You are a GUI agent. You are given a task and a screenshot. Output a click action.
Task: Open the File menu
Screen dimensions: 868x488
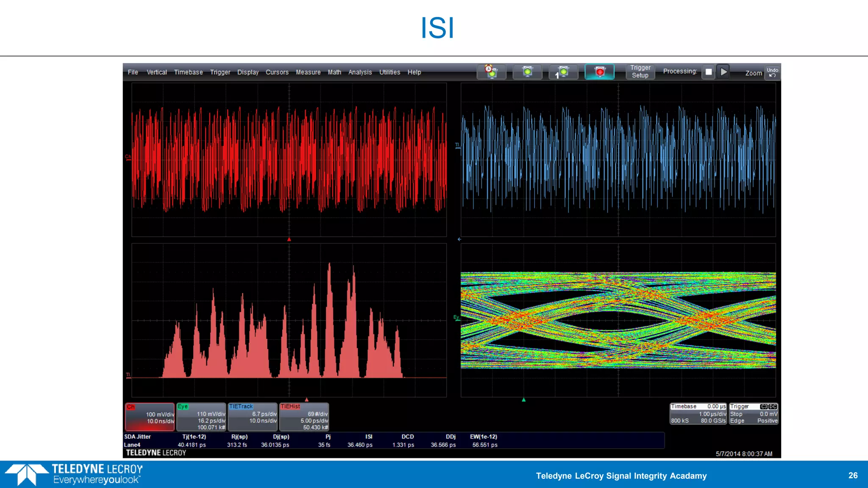click(133, 72)
